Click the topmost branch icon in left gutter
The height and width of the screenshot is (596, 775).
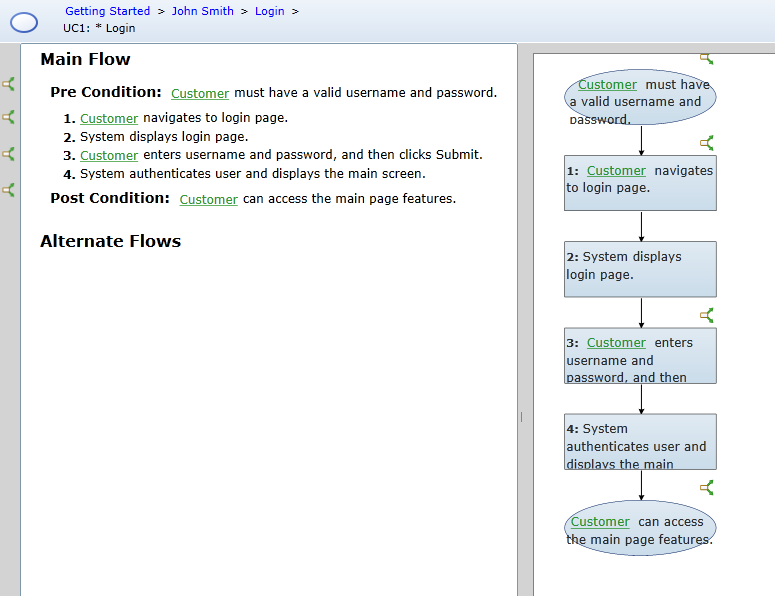[x=9, y=84]
